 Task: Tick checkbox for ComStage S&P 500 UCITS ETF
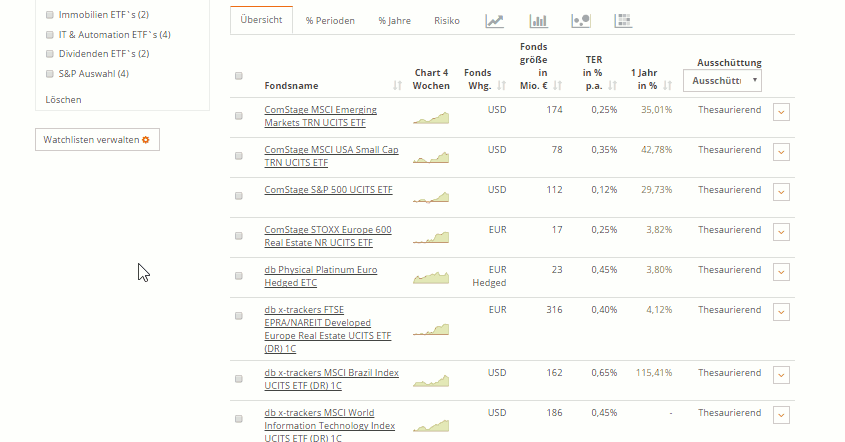tap(239, 196)
